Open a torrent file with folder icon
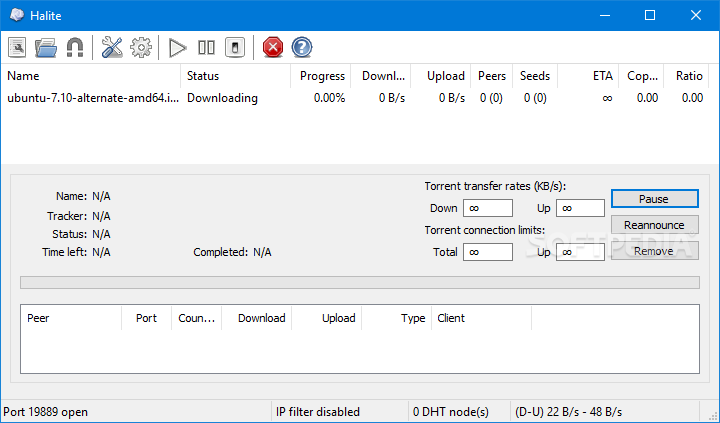 [x=46, y=47]
